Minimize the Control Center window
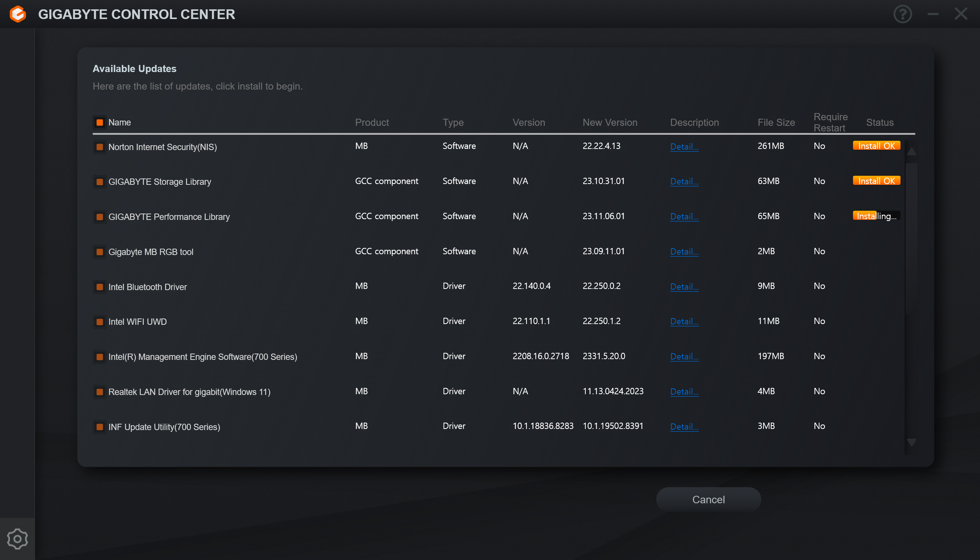Viewport: 980px width, 560px height. point(933,14)
